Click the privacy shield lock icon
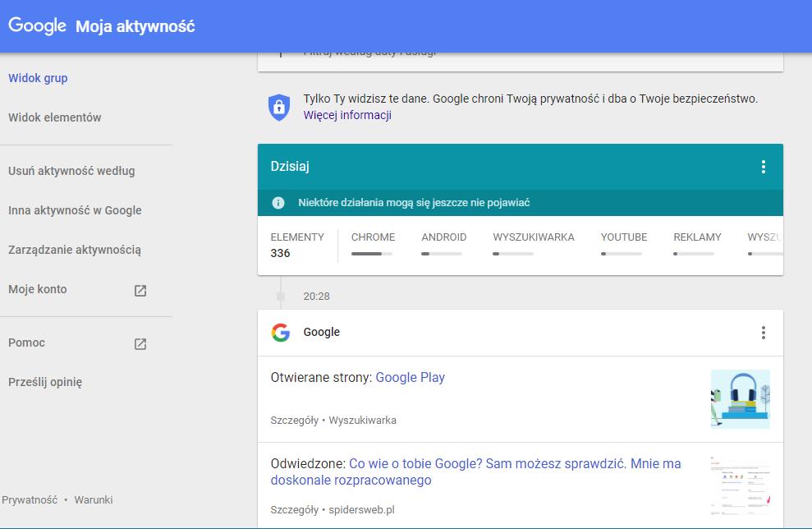 (279, 108)
